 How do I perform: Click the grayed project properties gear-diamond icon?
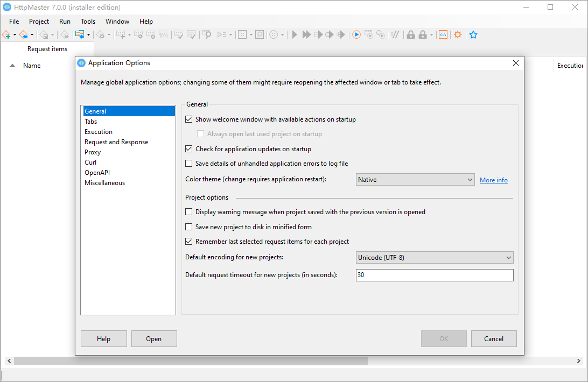(101, 35)
